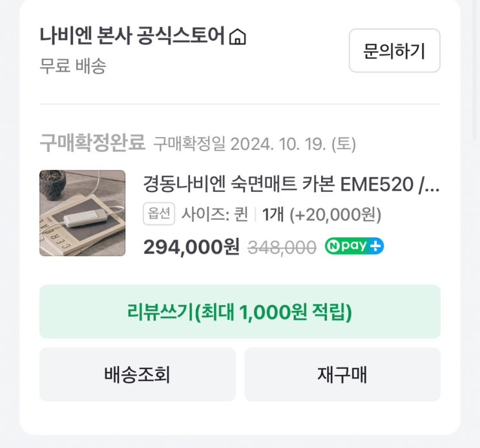Viewport: 480px width, 448px height.
Task: Click the home icon beside store name
Action: click(238, 37)
